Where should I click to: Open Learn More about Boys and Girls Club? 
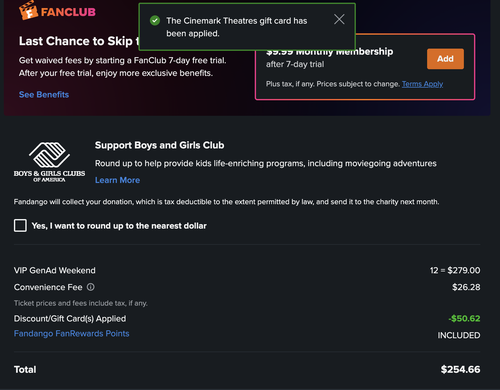coord(117,180)
